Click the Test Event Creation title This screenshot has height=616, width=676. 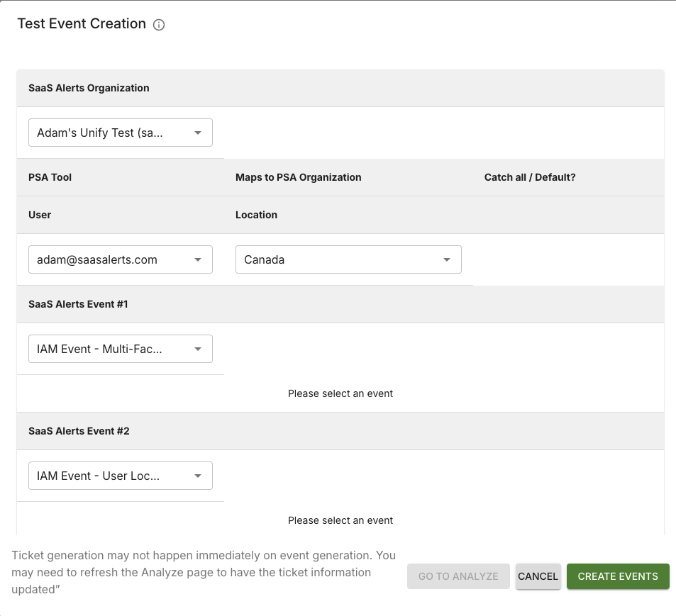click(x=82, y=24)
